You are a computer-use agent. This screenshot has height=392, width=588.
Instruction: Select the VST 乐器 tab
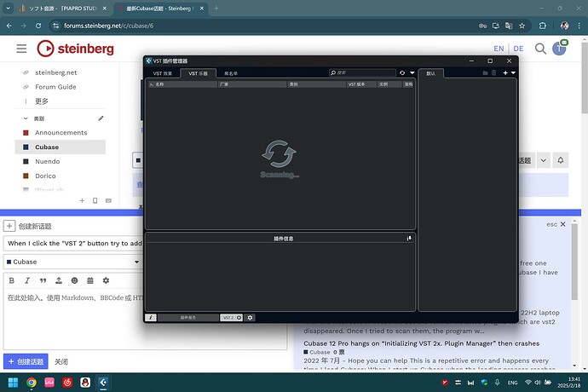point(198,73)
